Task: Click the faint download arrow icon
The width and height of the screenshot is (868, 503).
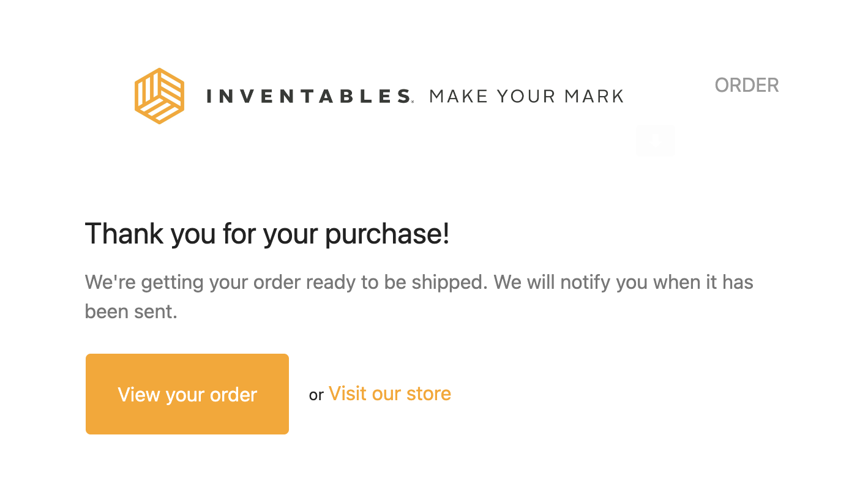Action: pyautogui.click(x=656, y=141)
